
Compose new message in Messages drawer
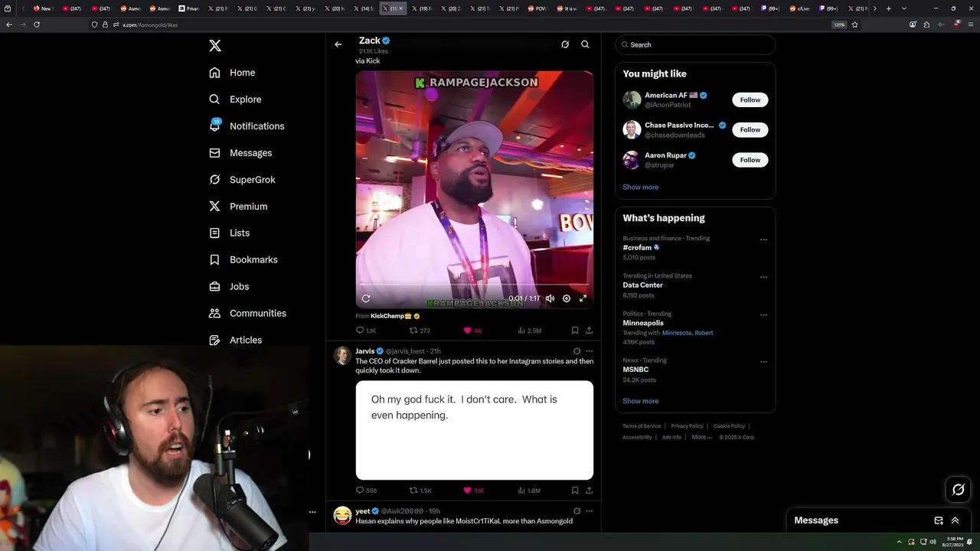[939, 520]
